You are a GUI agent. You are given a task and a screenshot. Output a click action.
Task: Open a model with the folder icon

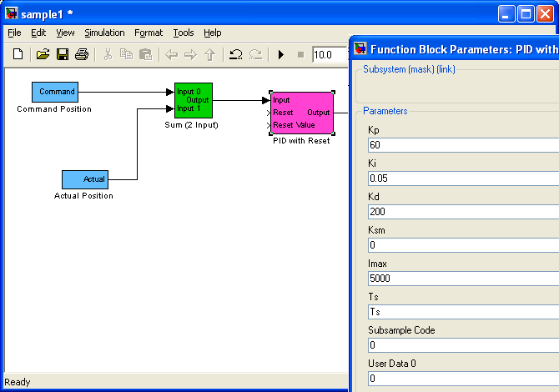[x=43, y=54]
